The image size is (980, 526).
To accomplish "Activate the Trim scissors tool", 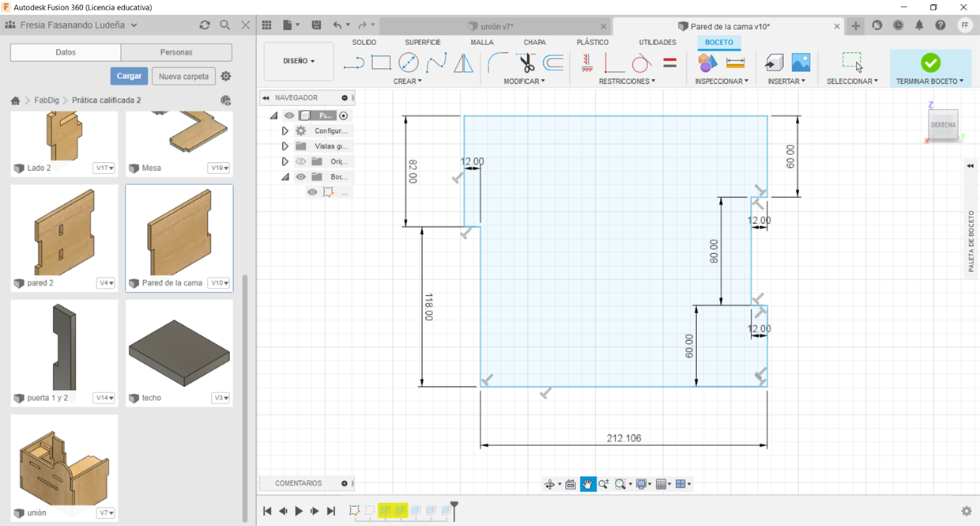I will tap(526, 62).
